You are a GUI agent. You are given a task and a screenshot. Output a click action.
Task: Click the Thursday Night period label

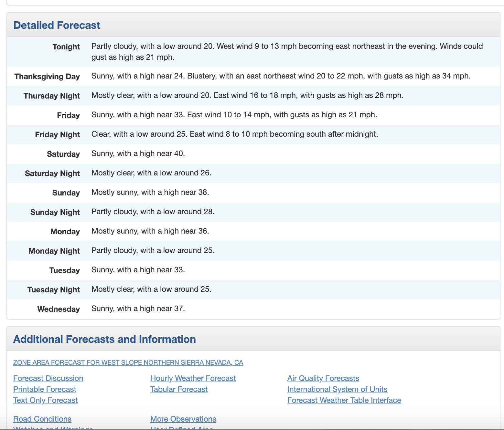coord(51,96)
